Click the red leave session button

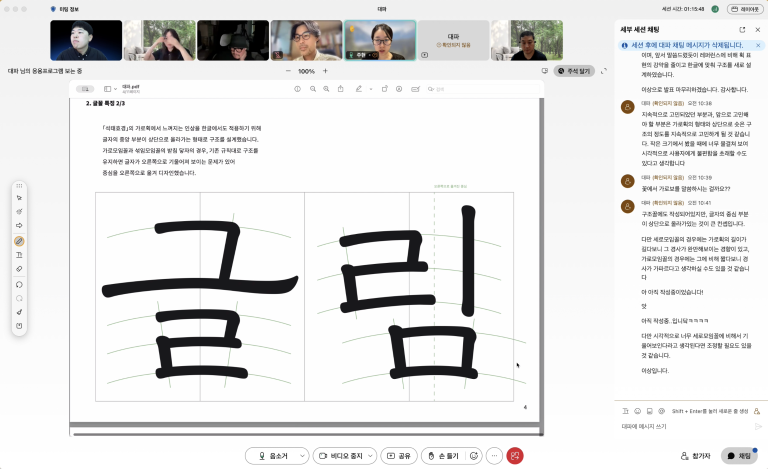(x=514, y=456)
